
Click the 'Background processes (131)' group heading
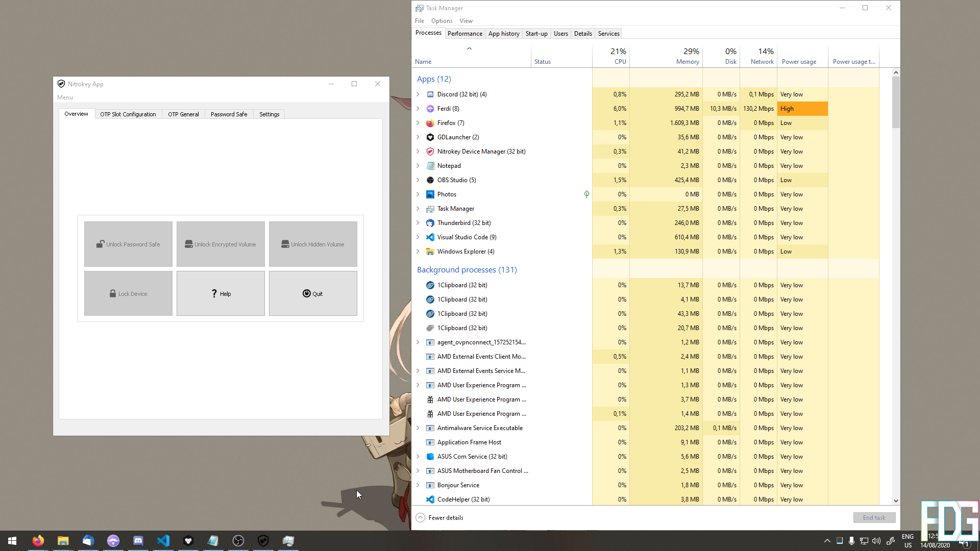point(467,270)
